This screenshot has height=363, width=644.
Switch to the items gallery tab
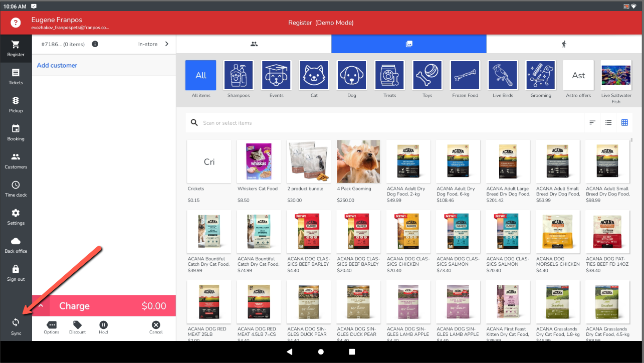(x=409, y=44)
